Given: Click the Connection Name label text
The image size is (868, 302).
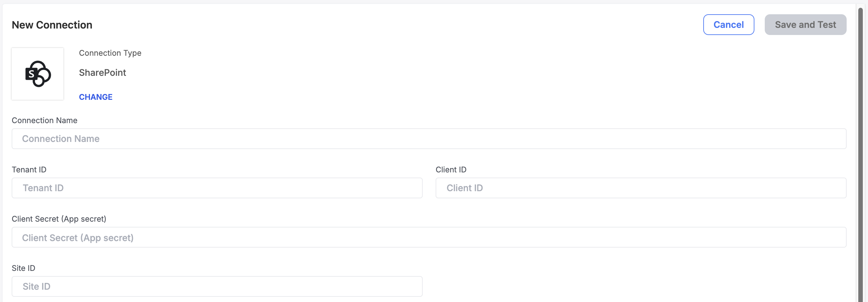Looking at the screenshot, I should [44, 121].
